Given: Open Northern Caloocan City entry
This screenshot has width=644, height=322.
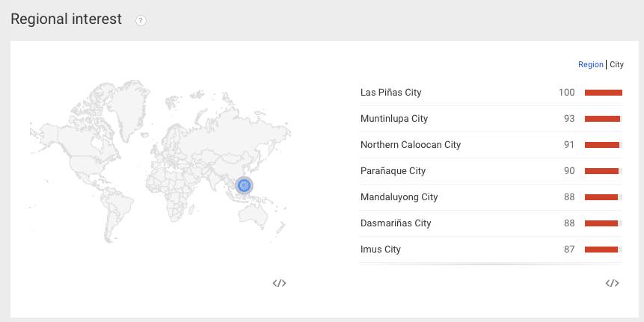Looking at the screenshot, I should click(x=410, y=145).
